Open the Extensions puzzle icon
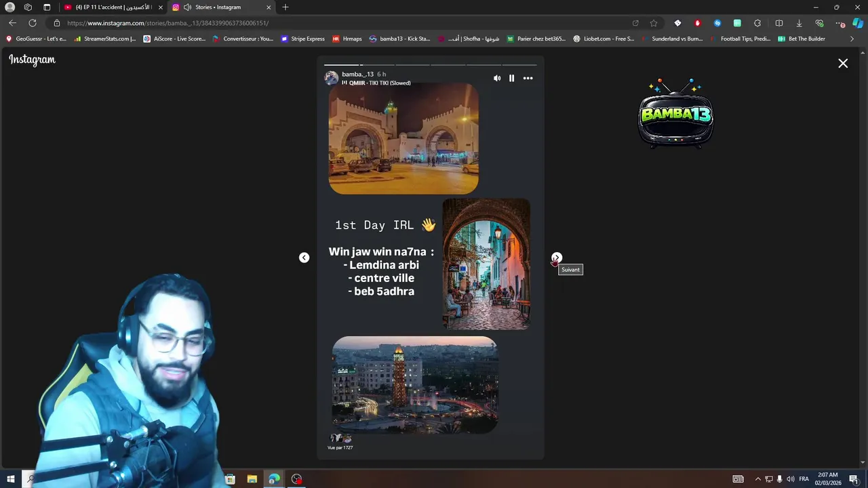The image size is (868, 488). [x=757, y=23]
